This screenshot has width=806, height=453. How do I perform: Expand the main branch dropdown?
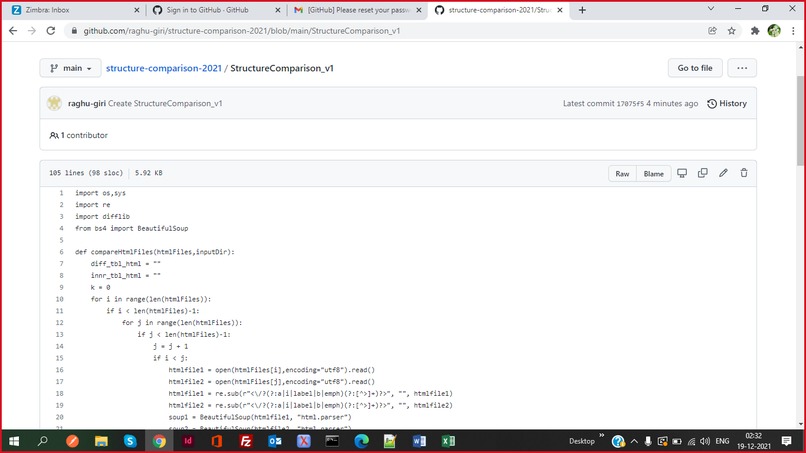click(70, 68)
